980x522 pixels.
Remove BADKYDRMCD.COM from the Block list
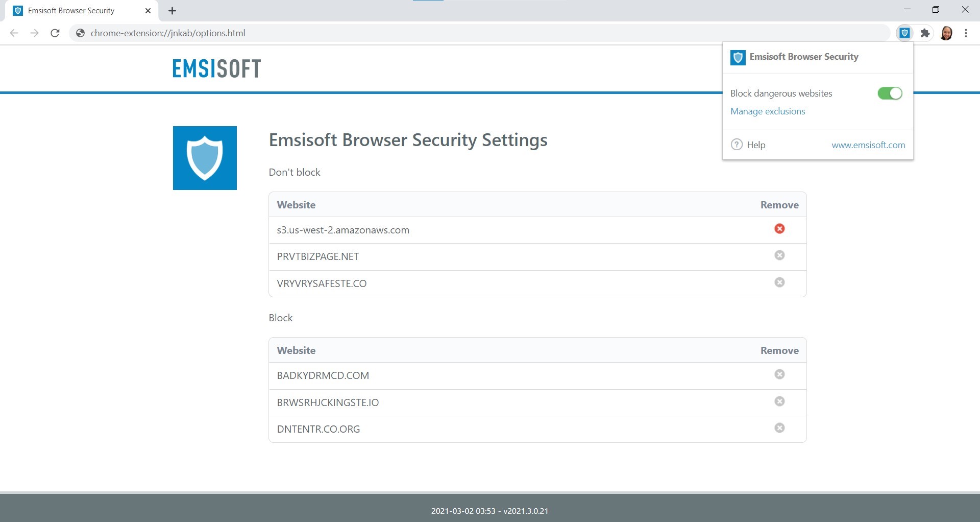click(x=779, y=374)
